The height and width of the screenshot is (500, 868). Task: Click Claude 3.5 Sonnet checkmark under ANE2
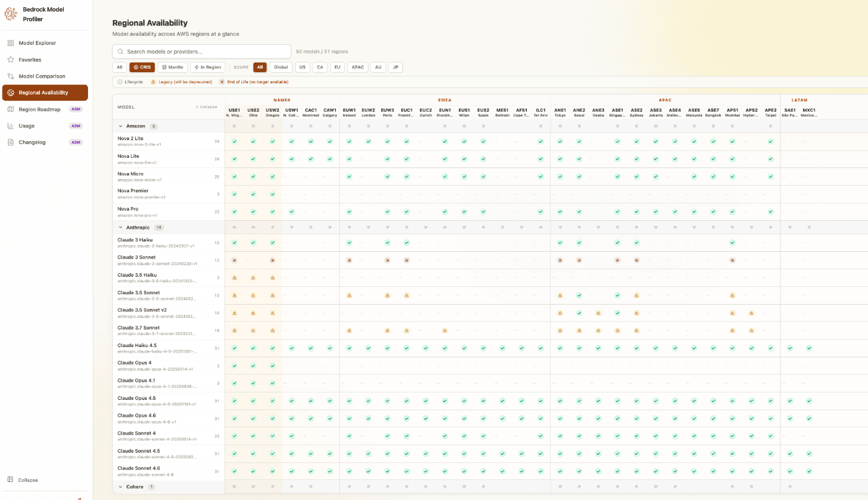coord(579,296)
